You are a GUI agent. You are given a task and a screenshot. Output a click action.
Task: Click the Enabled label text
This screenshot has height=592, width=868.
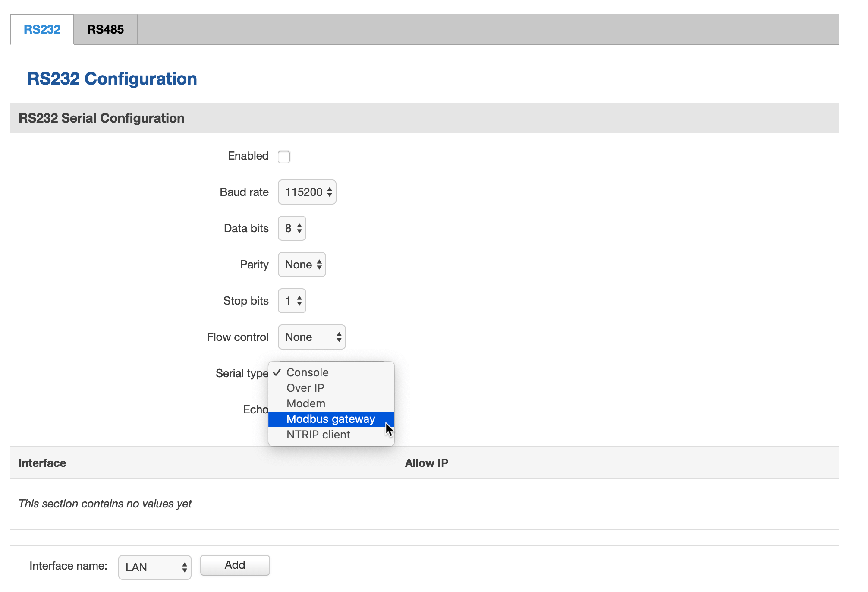pos(248,156)
